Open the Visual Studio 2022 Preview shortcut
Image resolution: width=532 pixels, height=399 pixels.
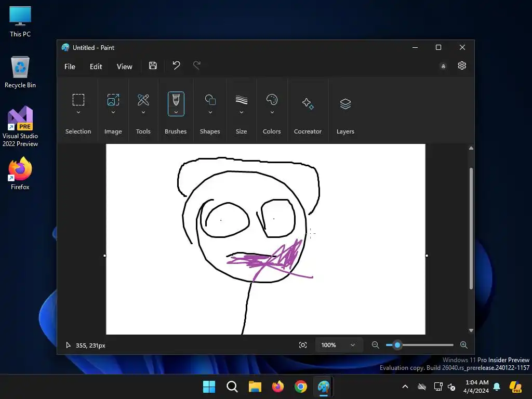tap(20, 126)
